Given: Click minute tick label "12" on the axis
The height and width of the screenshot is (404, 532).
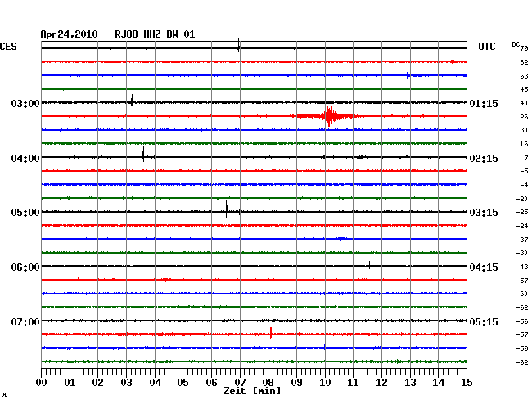Looking at the screenshot, I should [x=381, y=383].
